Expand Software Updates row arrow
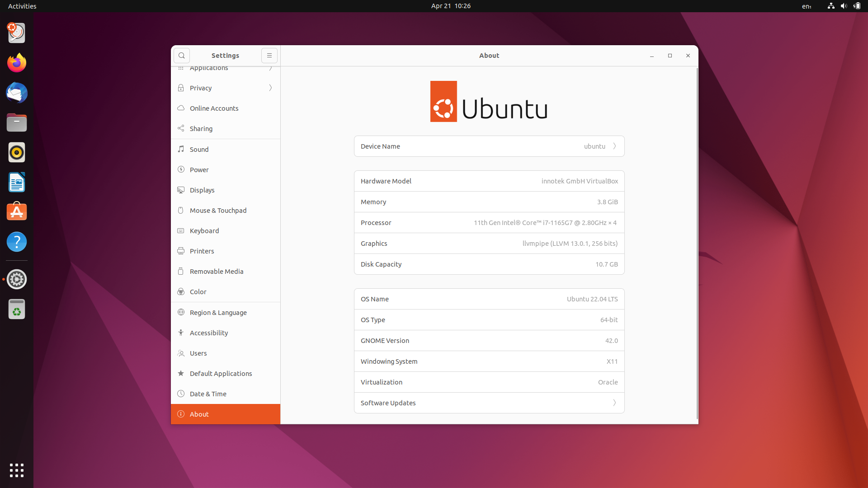 tap(614, 403)
